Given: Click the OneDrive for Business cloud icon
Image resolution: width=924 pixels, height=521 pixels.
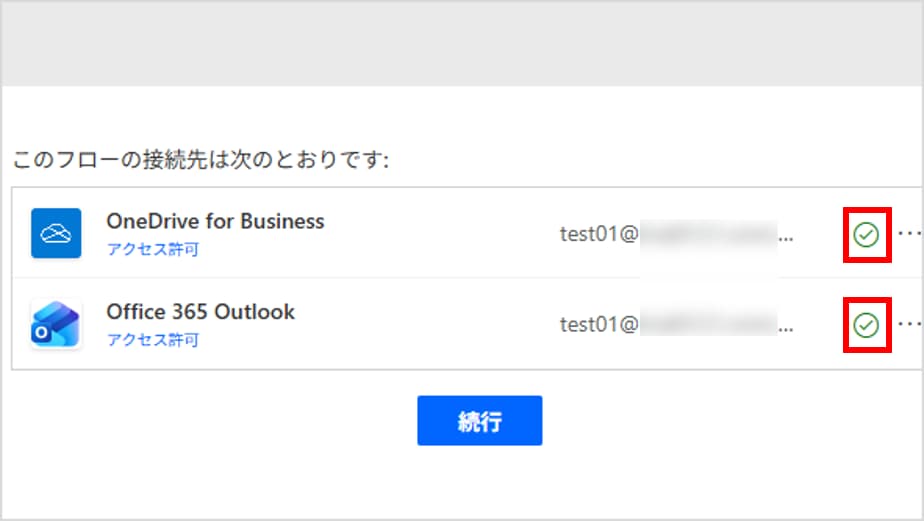Looking at the screenshot, I should (56, 233).
